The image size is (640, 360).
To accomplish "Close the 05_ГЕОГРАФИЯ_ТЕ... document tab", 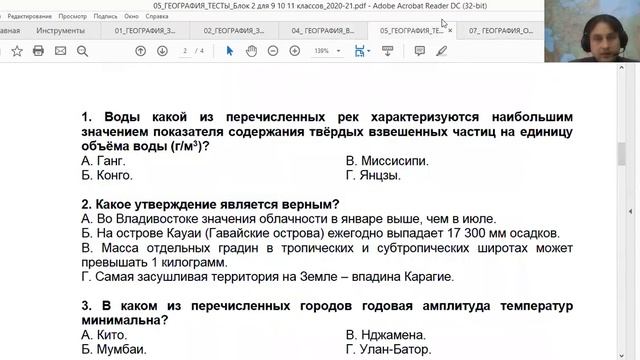I will coord(450,31).
